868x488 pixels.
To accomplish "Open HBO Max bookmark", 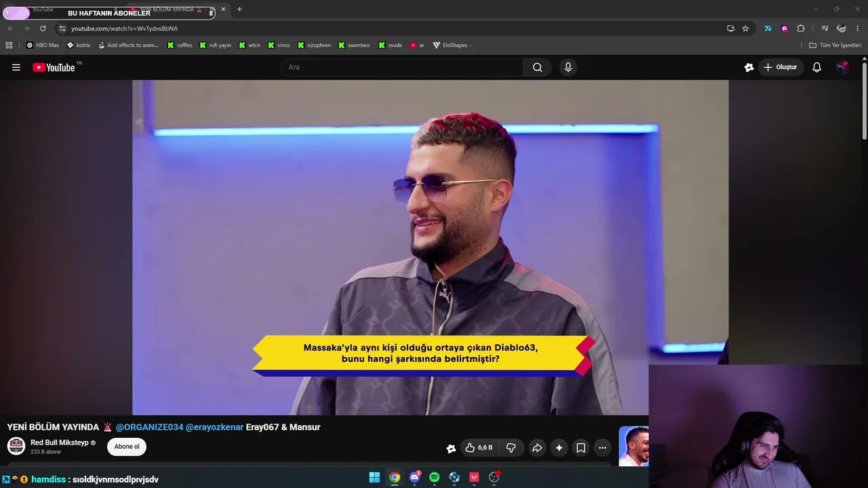I will (x=42, y=45).
